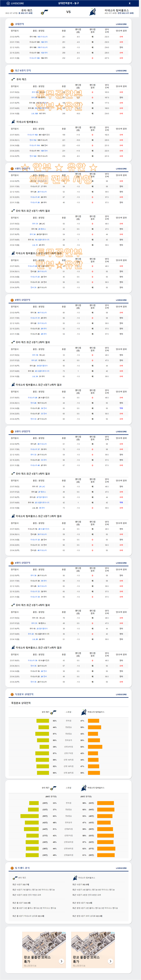Click 득점분포 상대전적 sub-heading text
The height and width of the screenshot is (980, 141).
pos(21,703)
